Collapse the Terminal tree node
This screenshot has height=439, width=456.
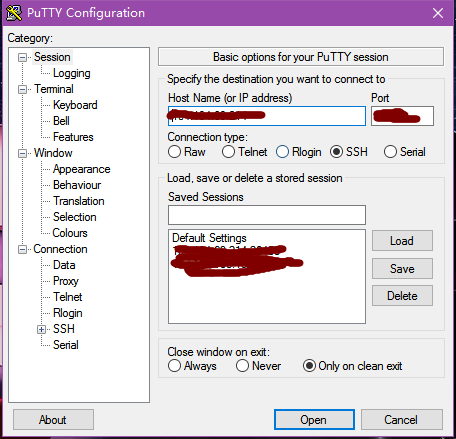pos(22,89)
